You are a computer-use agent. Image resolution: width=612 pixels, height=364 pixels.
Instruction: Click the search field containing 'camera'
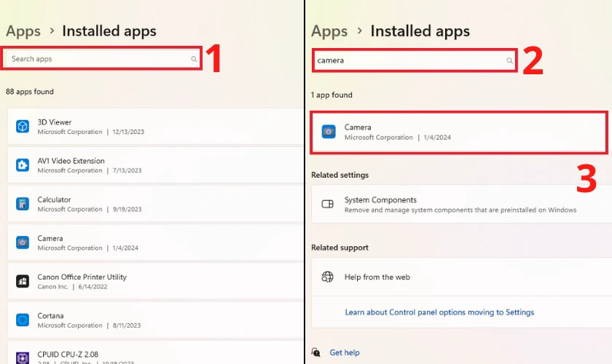[x=415, y=60]
